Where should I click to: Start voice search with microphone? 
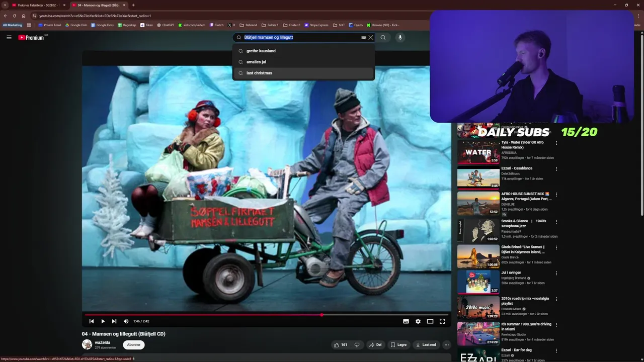tap(400, 37)
